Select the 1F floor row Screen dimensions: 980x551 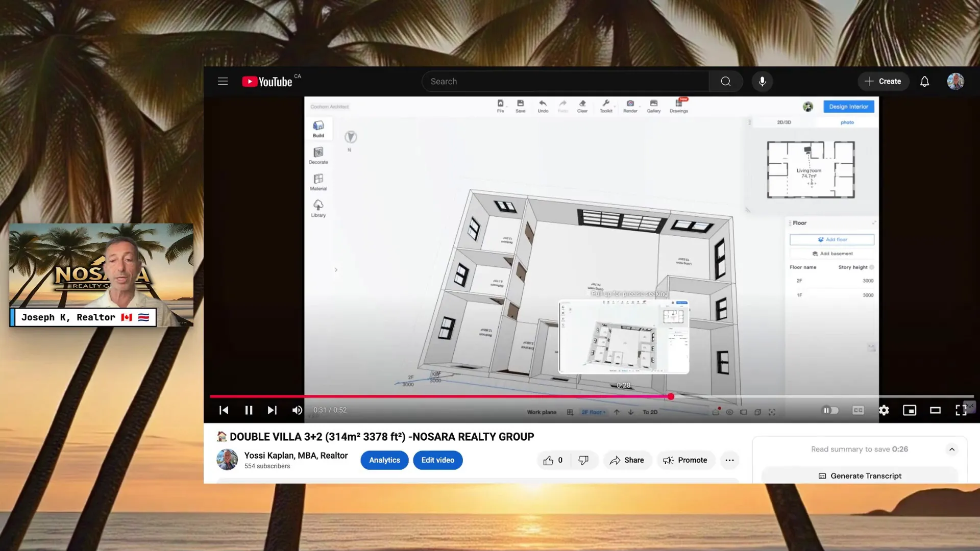(x=832, y=295)
